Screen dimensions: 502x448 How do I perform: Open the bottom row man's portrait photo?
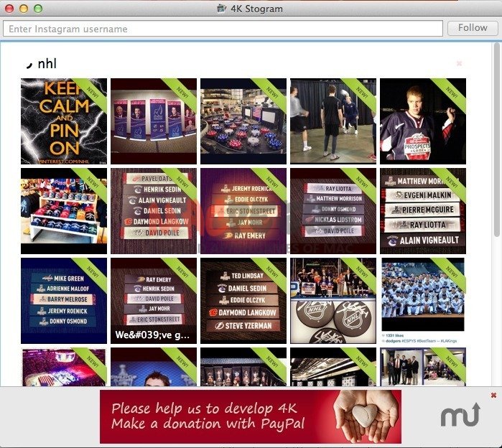(x=154, y=367)
